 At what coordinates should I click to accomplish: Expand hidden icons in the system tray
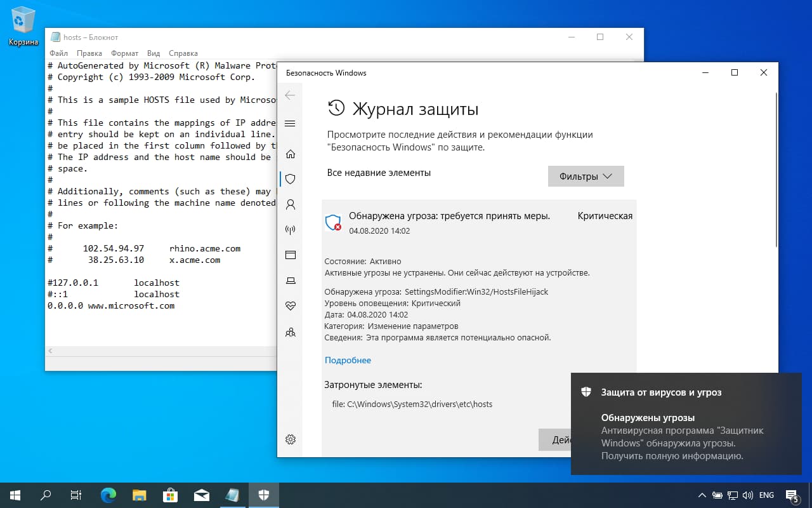click(702, 495)
